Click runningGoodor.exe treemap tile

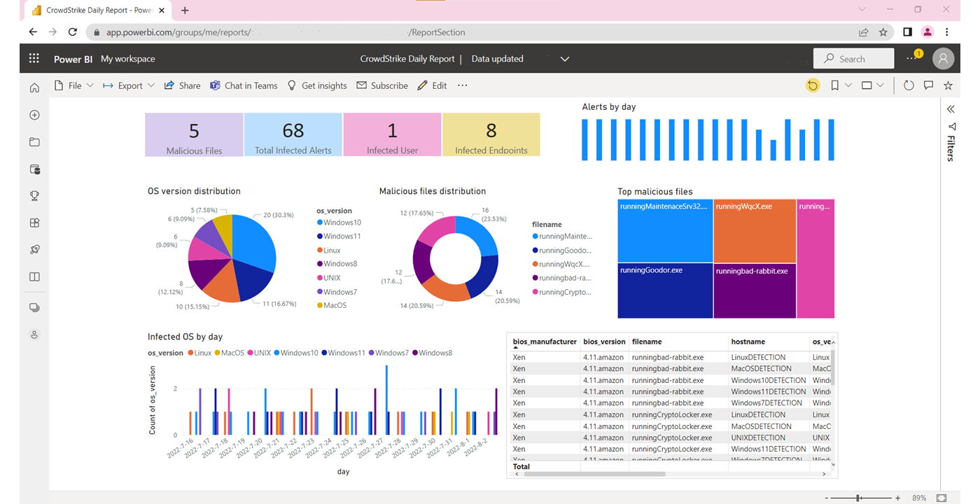click(665, 290)
